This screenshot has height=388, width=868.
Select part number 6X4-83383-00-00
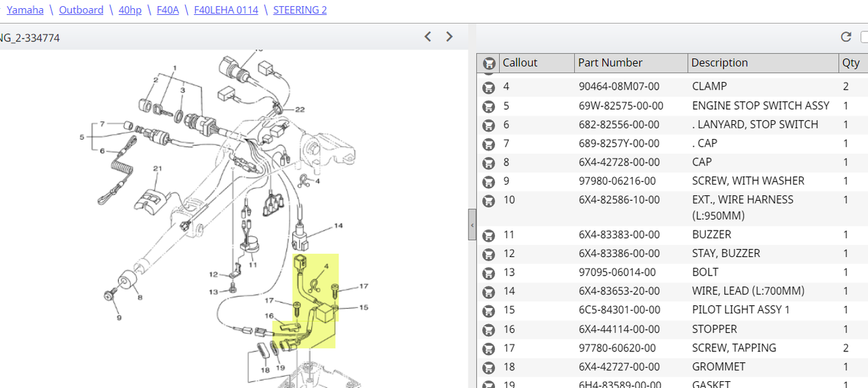click(x=618, y=235)
